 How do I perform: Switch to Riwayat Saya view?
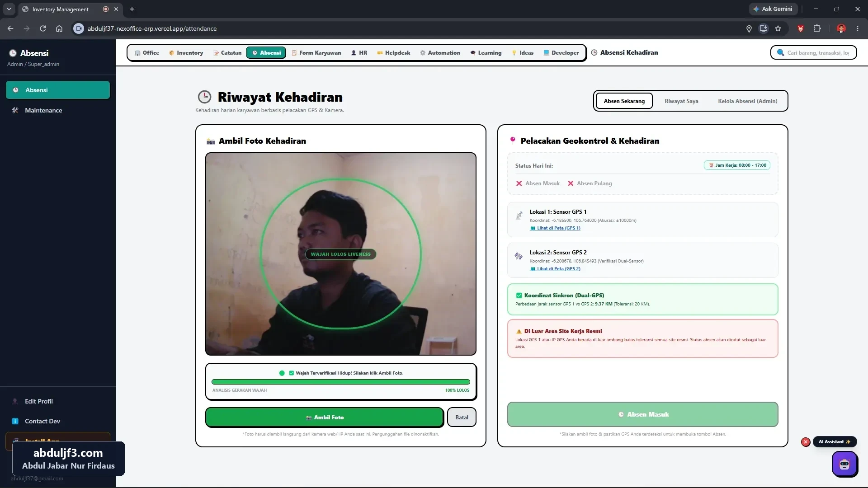click(x=681, y=101)
